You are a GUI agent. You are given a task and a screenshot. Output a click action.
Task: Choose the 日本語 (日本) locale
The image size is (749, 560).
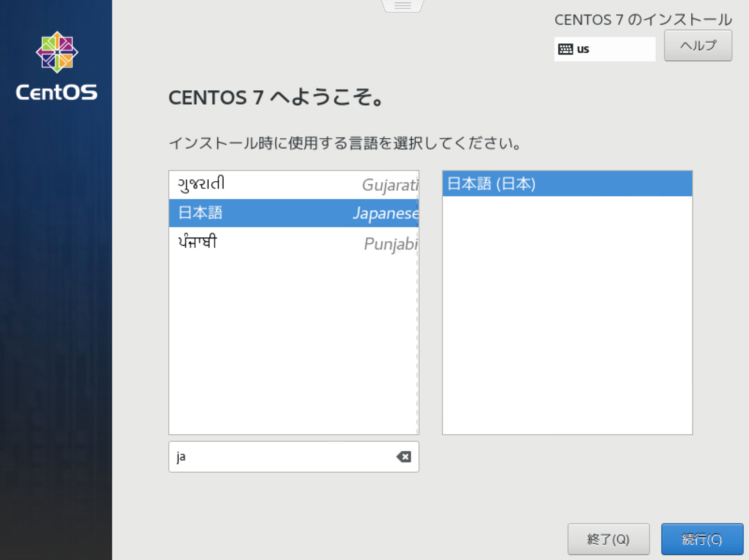coord(567,184)
